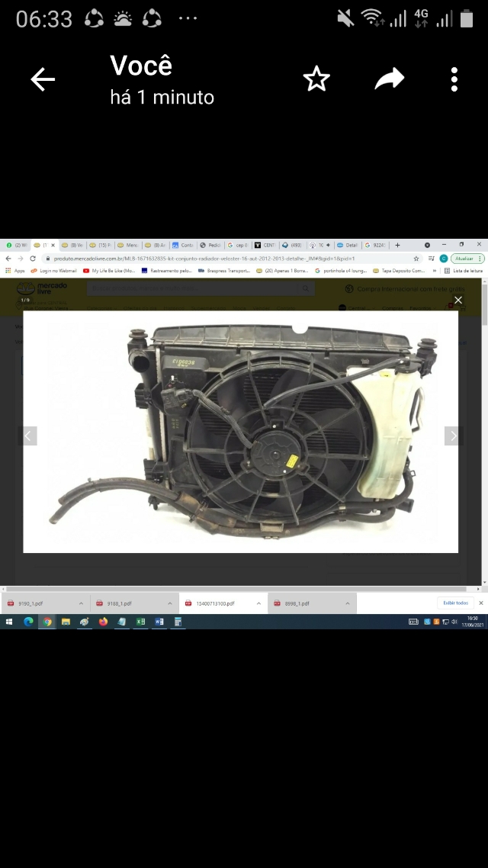
Task: Click the Atualizar button in Chrome
Action: 464,259
